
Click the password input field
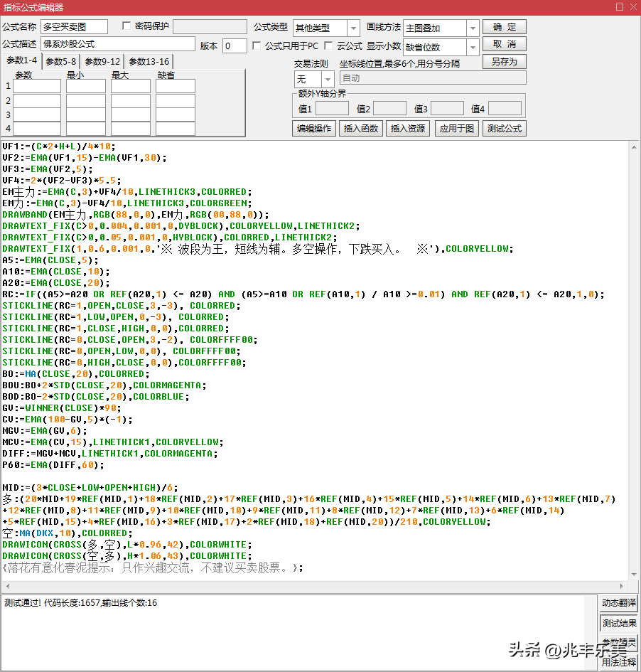pos(210,26)
